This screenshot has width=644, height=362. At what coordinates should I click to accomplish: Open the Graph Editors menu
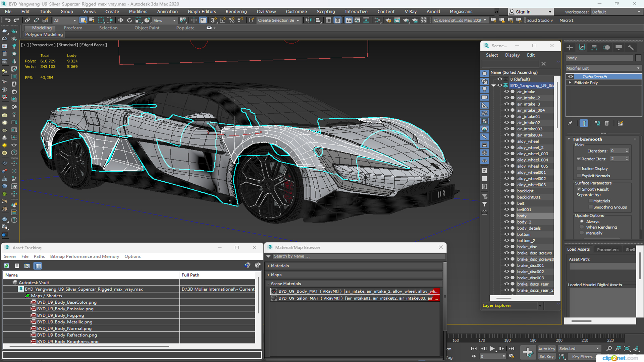202,12
